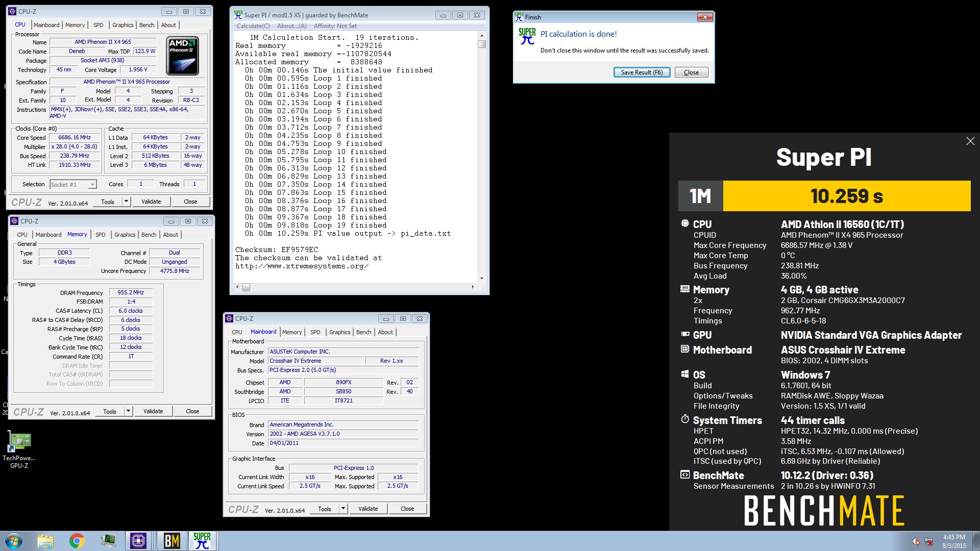Open TechPowerUp GPU-Z desktop shortcut
This screenshot has height=551, width=980.
point(19,449)
